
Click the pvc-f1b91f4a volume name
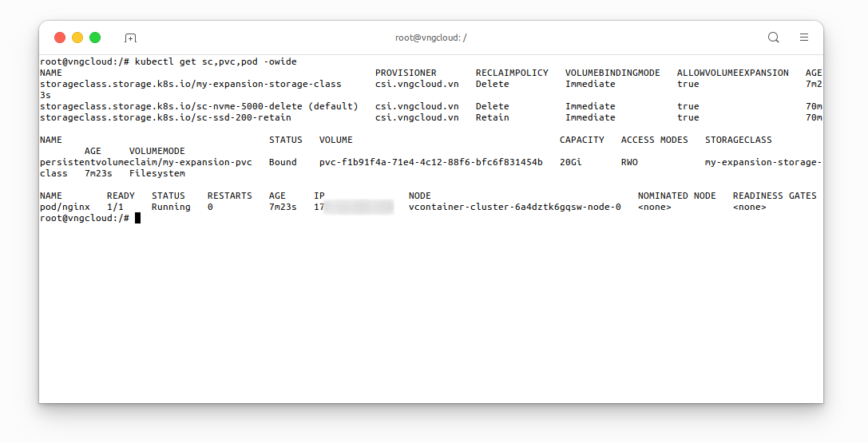[430, 162]
